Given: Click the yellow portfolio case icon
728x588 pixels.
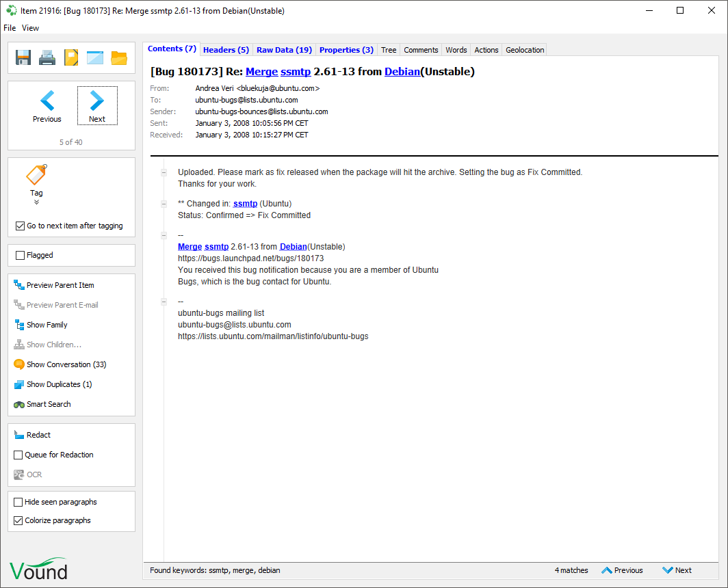Looking at the screenshot, I should (x=71, y=57).
